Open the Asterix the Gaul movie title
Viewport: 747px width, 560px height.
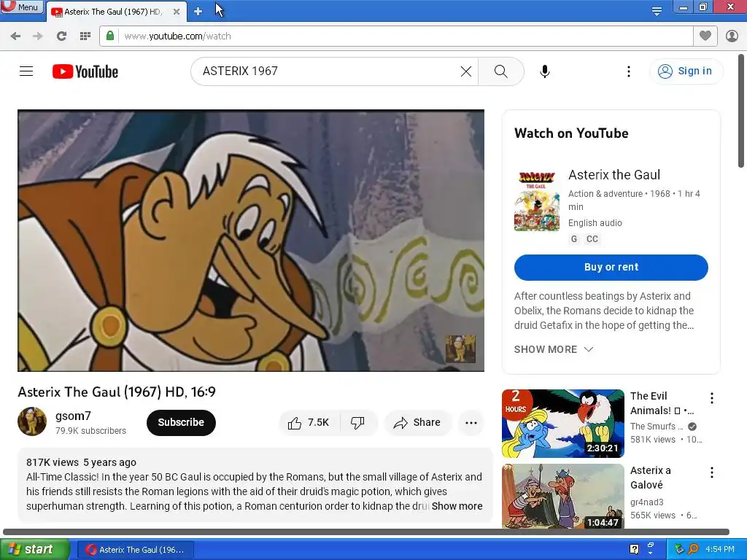coord(614,175)
